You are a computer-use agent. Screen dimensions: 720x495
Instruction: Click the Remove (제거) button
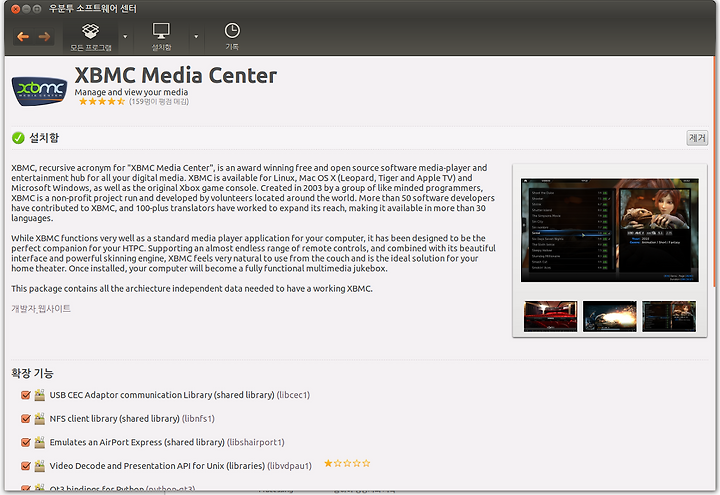coord(697,138)
